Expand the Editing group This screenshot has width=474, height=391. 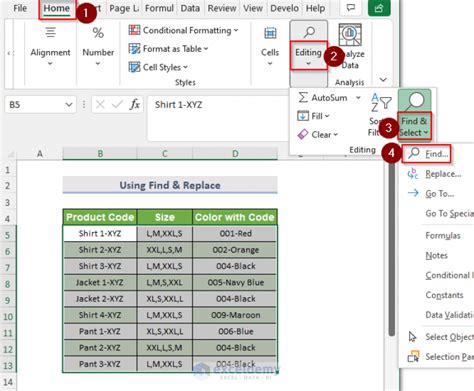tap(308, 55)
